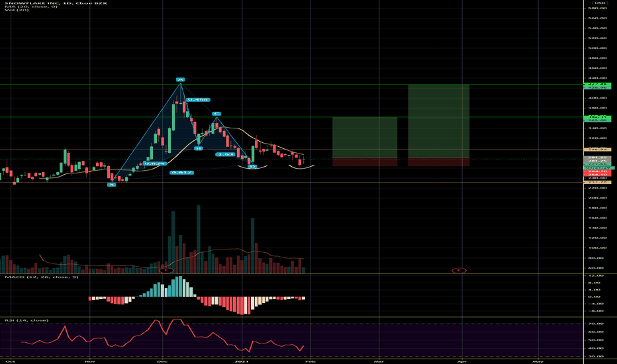Select the XABCD pattern point D label
The image size is (617, 364).
click(253, 167)
